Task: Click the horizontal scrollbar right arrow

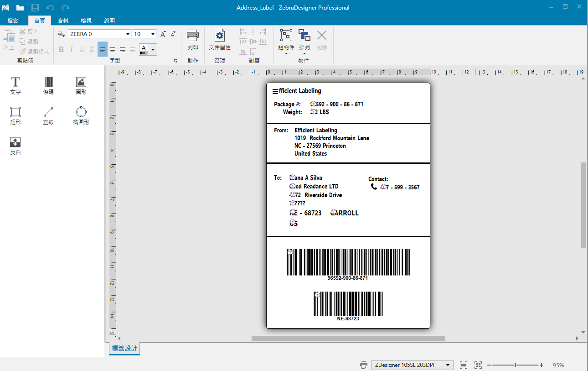Action: pos(577,338)
